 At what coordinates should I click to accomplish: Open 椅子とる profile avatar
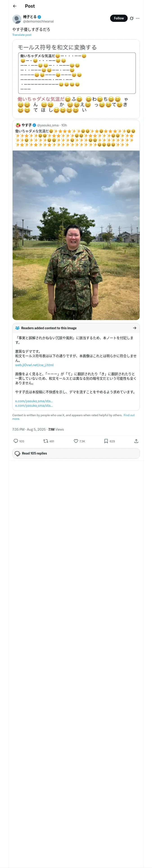click(17, 19)
